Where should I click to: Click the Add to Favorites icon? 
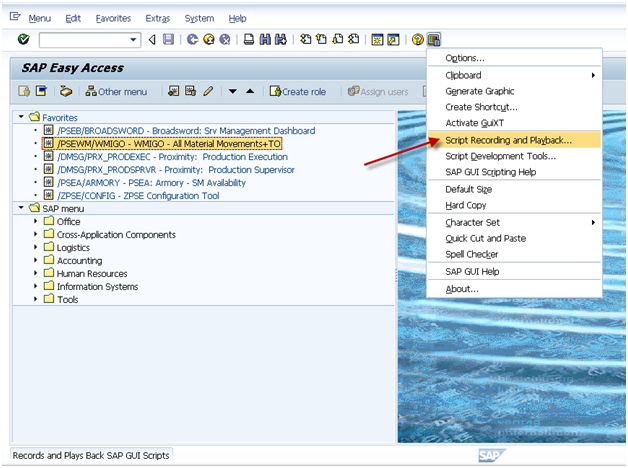click(173, 91)
